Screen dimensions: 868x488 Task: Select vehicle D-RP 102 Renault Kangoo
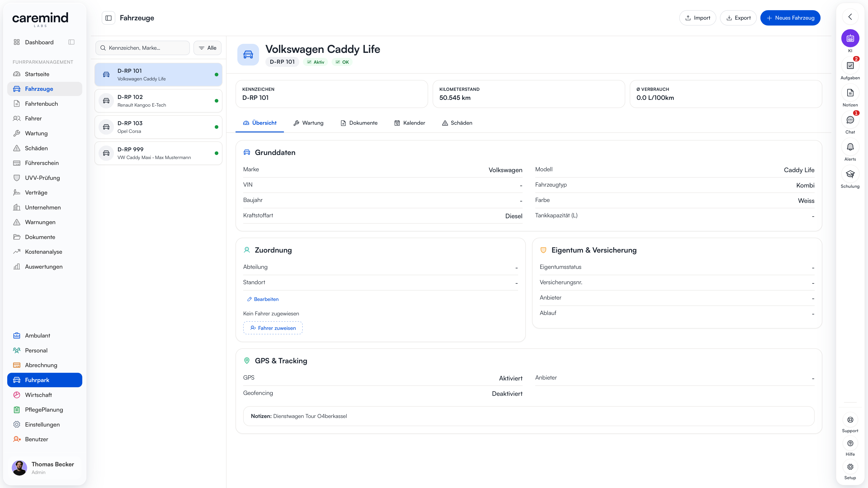click(x=158, y=101)
